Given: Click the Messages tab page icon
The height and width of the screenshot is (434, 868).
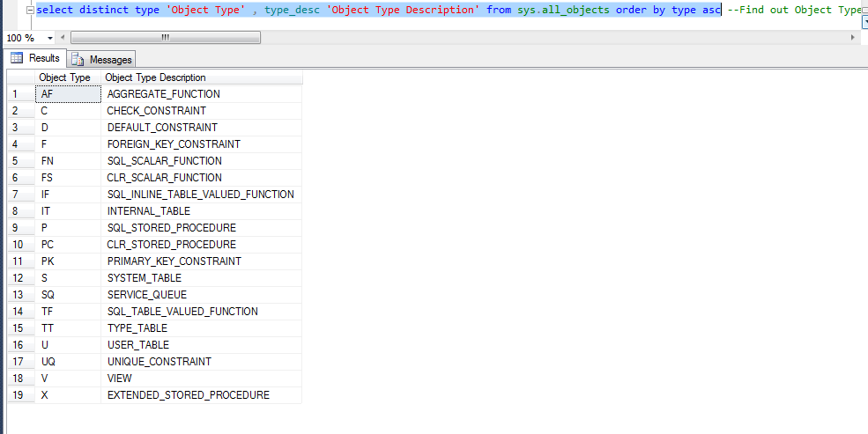Looking at the screenshot, I should pyautogui.click(x=78, y=60).
